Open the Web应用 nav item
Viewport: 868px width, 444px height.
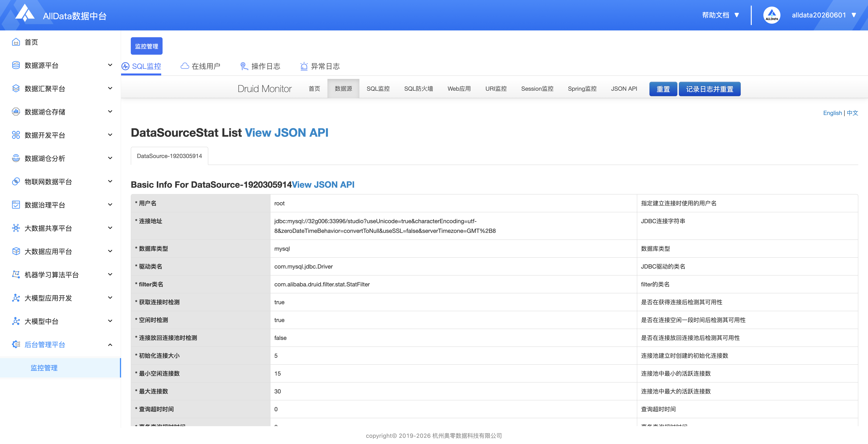pos(459,89)
